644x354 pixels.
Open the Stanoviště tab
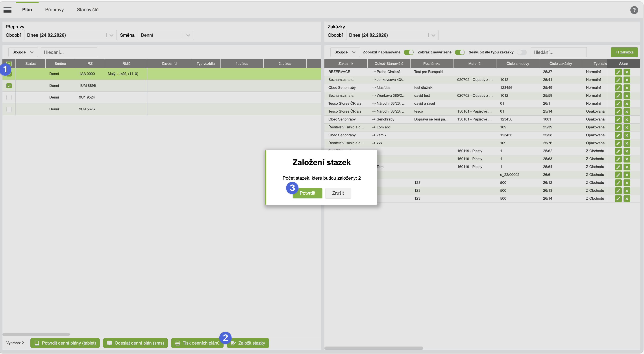coord(87,10)
